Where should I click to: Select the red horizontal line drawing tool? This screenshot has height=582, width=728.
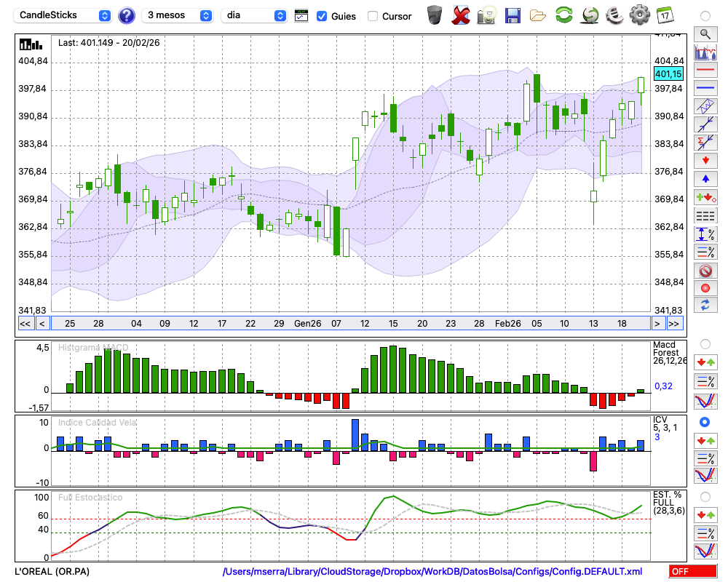(705, 71)
